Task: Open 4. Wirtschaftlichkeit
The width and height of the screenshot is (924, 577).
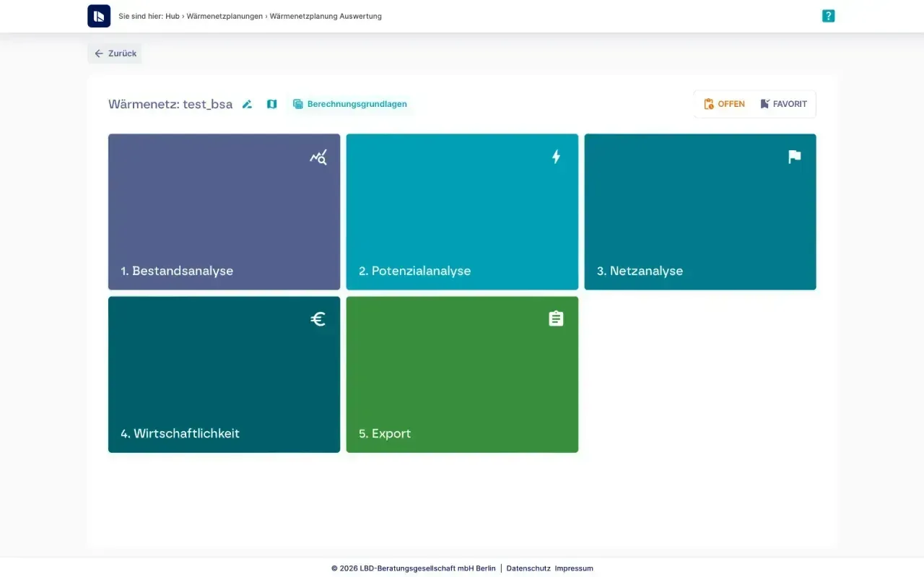Action: click(224, 374)
